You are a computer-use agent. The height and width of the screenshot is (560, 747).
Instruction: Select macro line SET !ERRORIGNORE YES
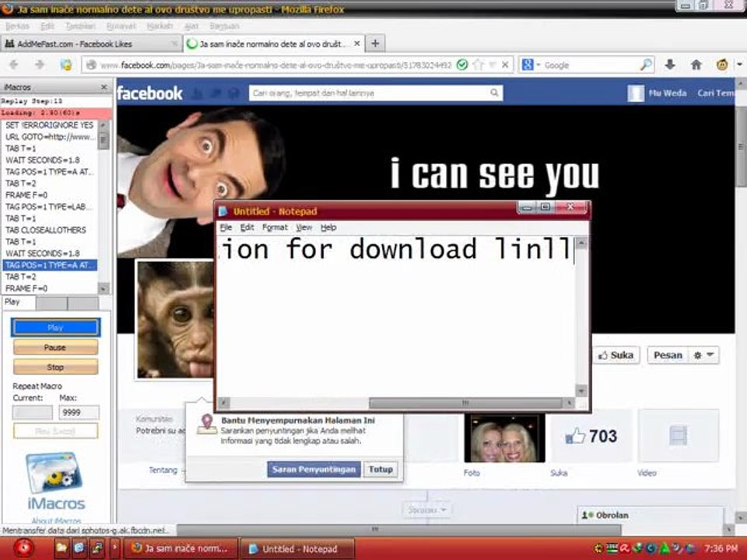tap(50, 125)
